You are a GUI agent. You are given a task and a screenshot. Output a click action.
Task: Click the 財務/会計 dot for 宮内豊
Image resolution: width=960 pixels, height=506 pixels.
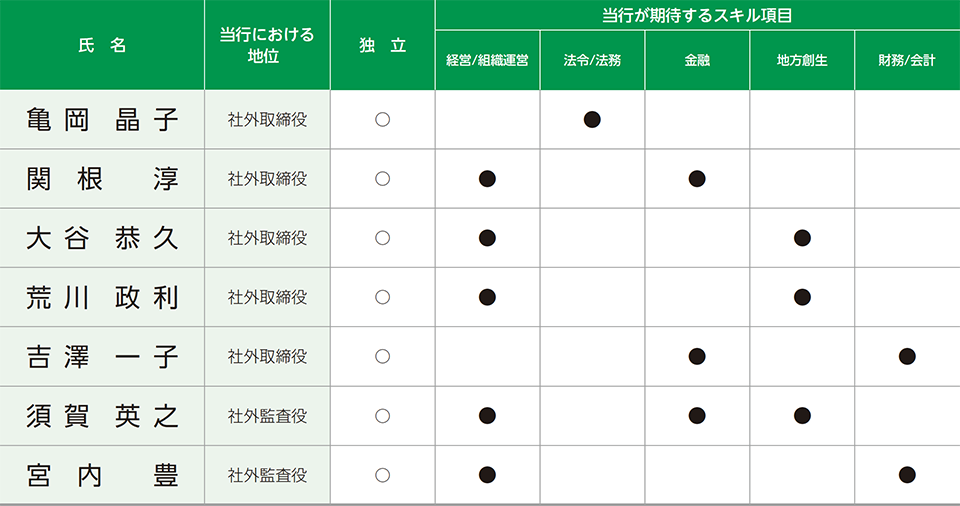pyautogui.click(x=907, y=475)
